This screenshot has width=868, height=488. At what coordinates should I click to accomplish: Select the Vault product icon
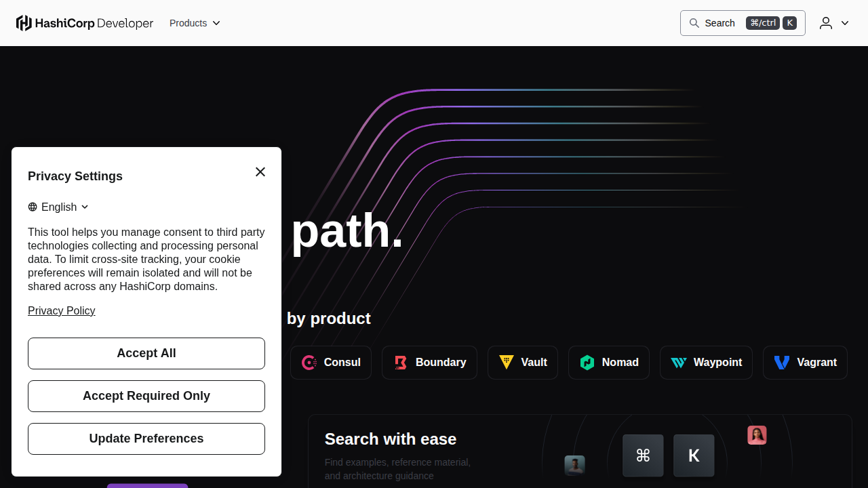click(x=507, y=362)
